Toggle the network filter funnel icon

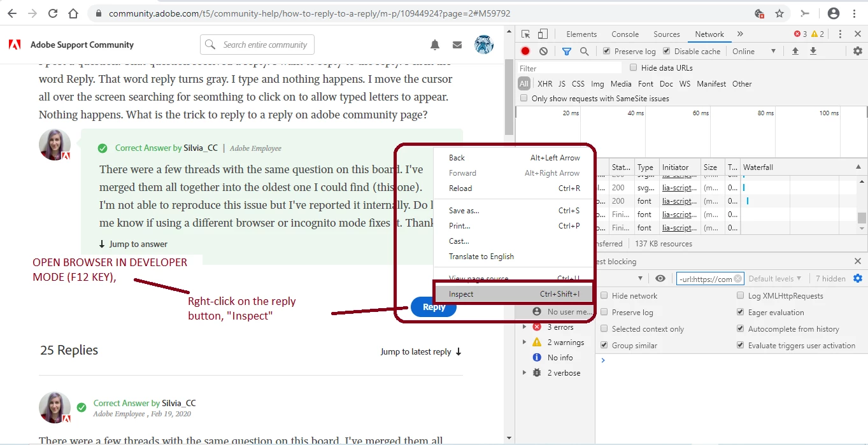click(x=566, y=52)
